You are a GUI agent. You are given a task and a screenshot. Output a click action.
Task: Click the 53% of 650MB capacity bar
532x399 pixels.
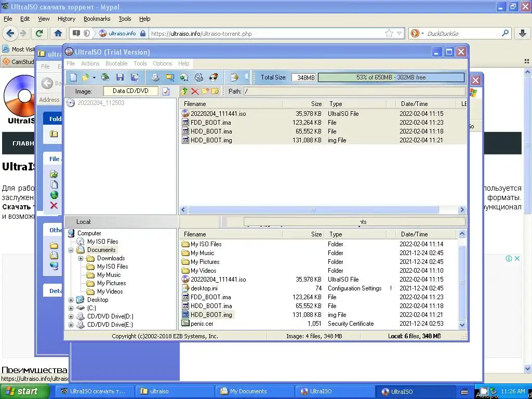391,77
